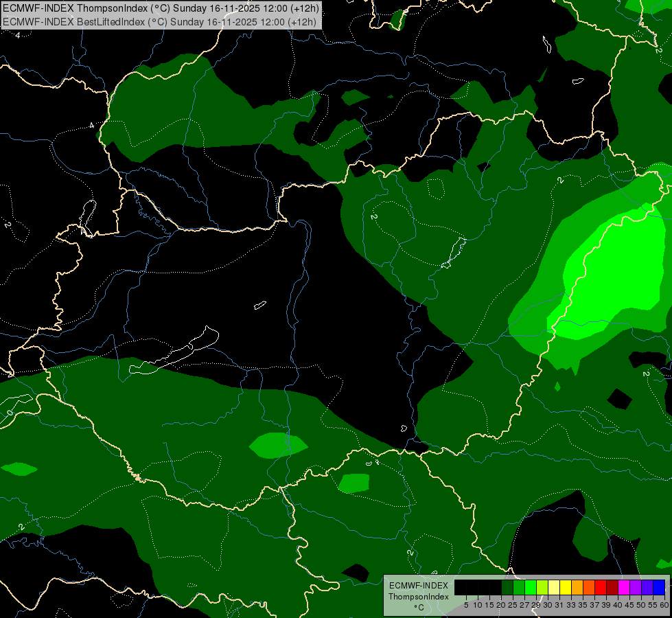Click the legend value label 60
The height and width of the screenshot is (618, 672).
(664, 605)
